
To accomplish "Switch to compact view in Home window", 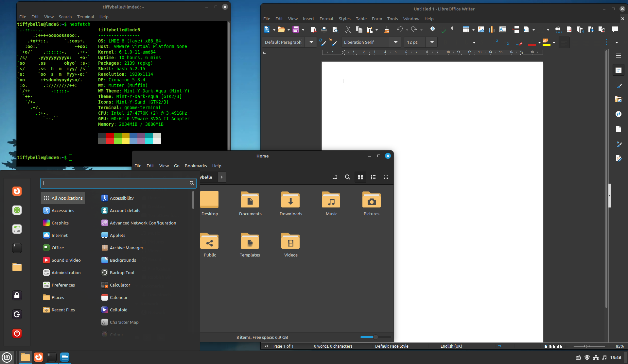I will pos(386,177).
